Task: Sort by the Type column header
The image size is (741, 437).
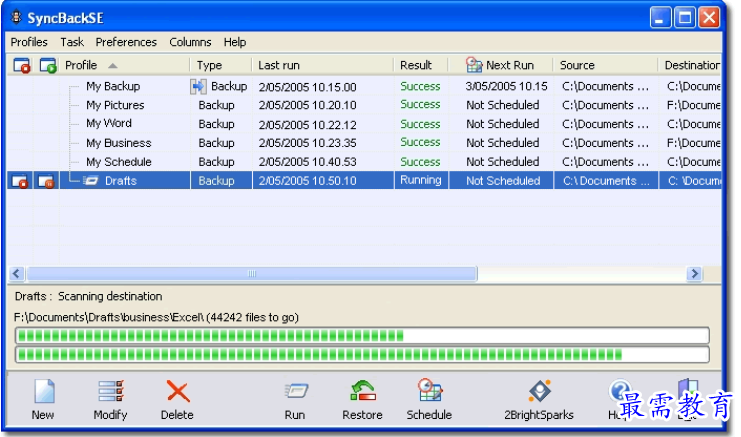Action: coord(209,65)
